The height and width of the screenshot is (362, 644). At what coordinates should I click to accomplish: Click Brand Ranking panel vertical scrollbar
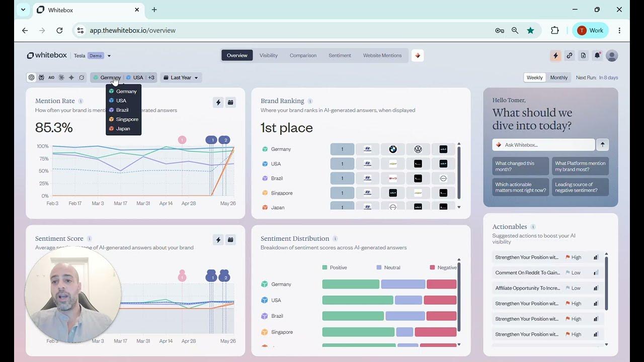tap(459, 172)
